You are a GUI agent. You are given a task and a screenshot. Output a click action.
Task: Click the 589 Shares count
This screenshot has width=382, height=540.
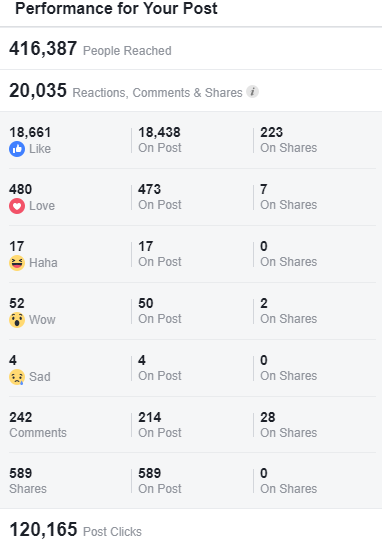[x=21, y=473]
